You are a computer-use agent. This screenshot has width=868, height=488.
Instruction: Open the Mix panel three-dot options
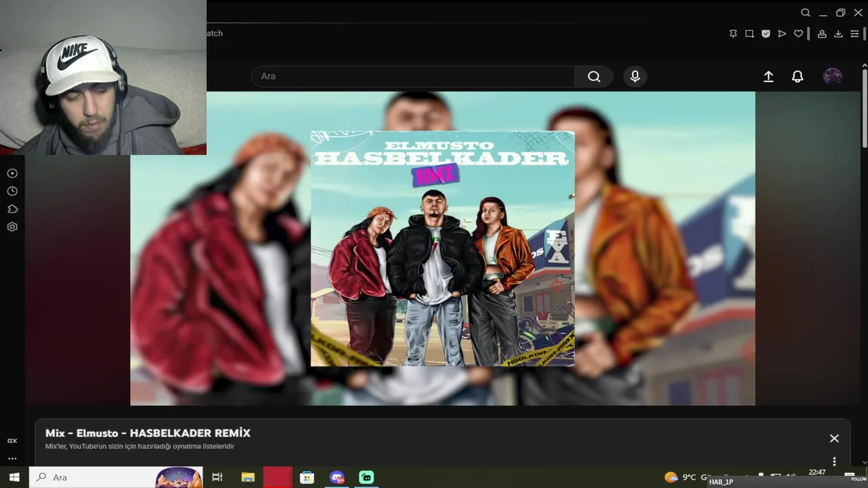coord(834,462)
